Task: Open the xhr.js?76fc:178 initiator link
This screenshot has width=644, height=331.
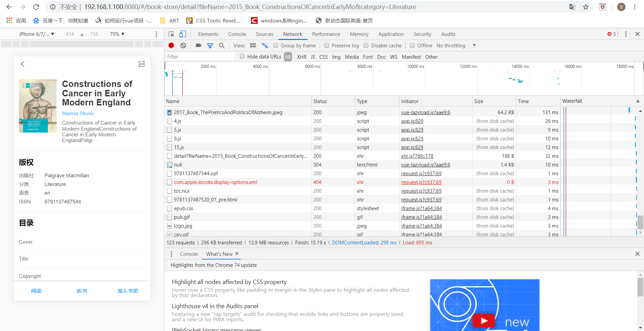Action: 417,156
